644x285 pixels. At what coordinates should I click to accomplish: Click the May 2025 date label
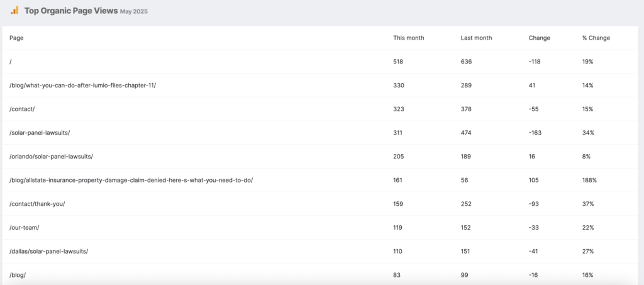click(x=134, y=11)
